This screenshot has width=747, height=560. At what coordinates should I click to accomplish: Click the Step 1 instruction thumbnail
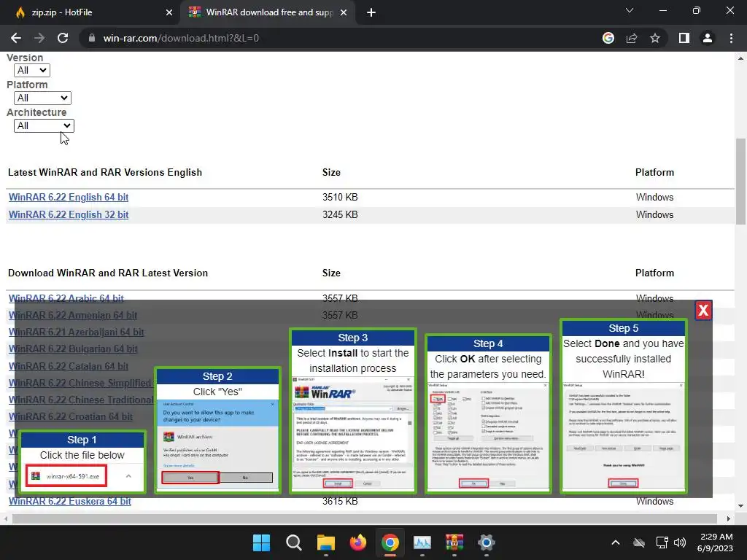point(82,462)
